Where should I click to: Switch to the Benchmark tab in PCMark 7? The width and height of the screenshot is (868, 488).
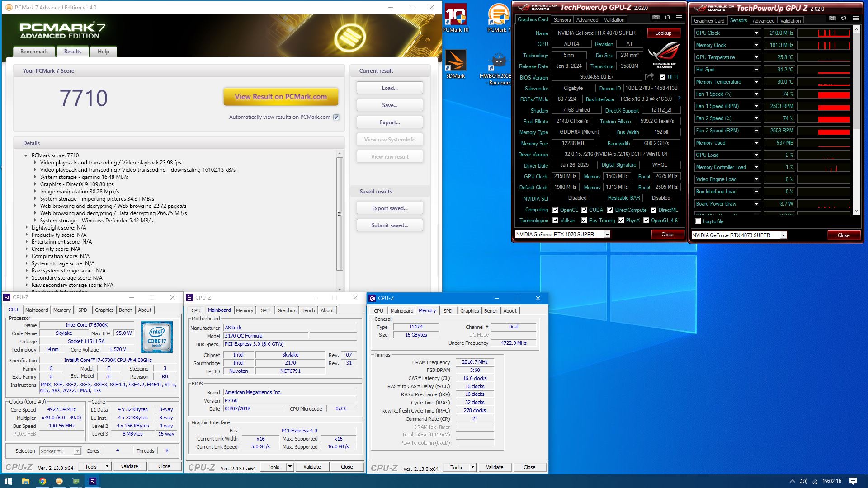[x=34, y=52]
